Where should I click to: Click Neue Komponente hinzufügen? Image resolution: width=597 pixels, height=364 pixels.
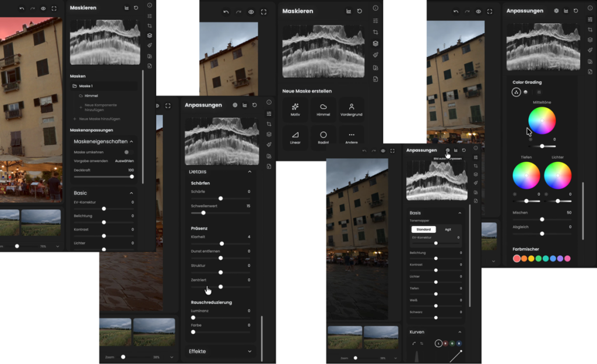[100, 107]
